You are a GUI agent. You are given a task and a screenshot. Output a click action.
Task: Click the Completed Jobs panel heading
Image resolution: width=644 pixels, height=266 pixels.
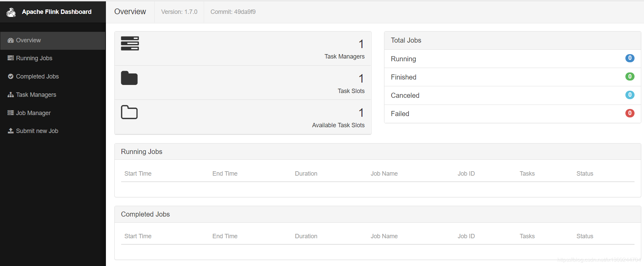tap(145, 214)
